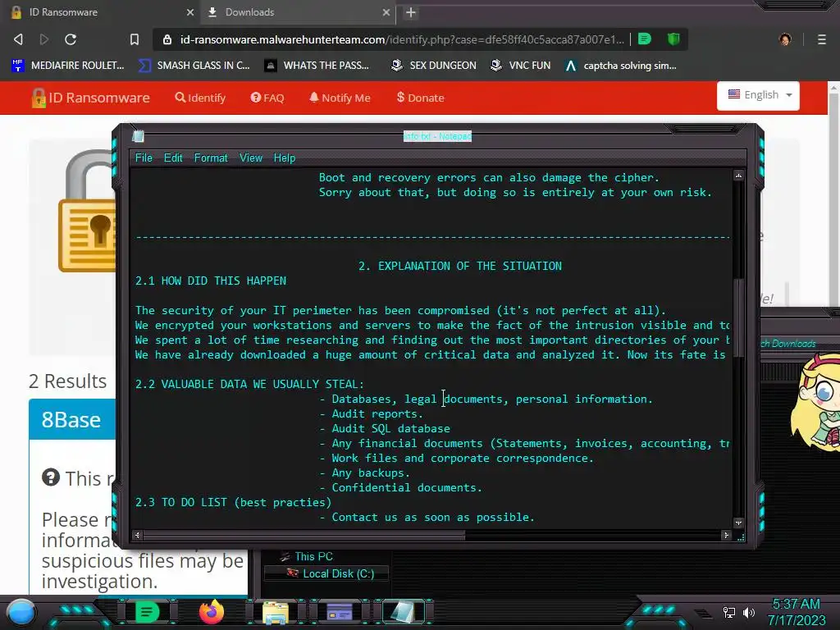
Task: Switch to the ID Ransomware tab
Action: (101, 12)
